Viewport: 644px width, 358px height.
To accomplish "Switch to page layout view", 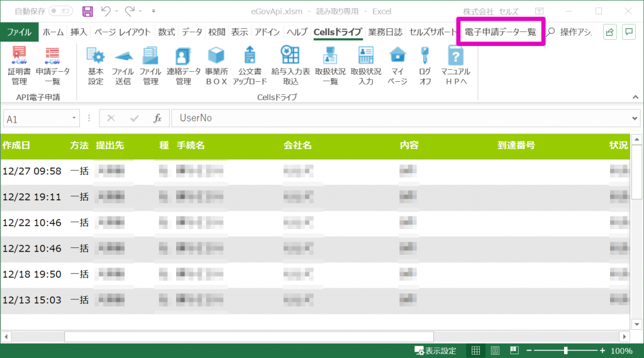I will coord(495,350).
